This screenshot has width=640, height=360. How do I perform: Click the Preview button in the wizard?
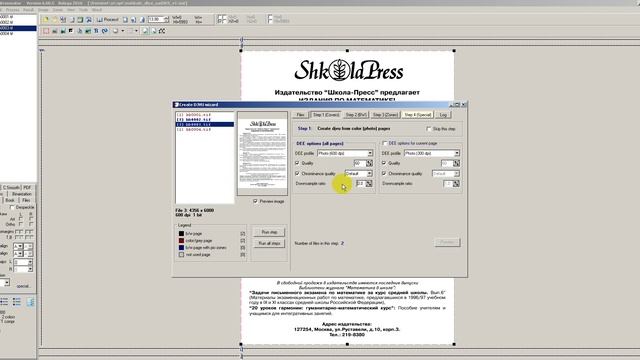(x=447, y=242)
